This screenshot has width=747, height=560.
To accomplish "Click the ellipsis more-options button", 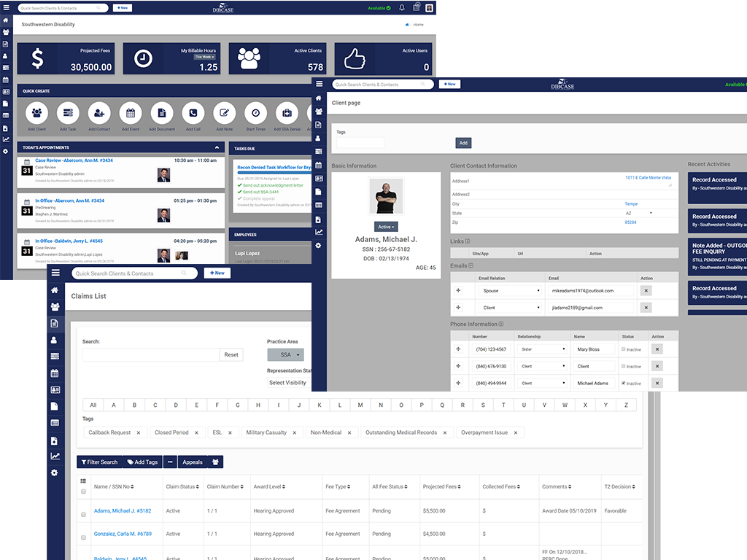I will coord(170,462).
